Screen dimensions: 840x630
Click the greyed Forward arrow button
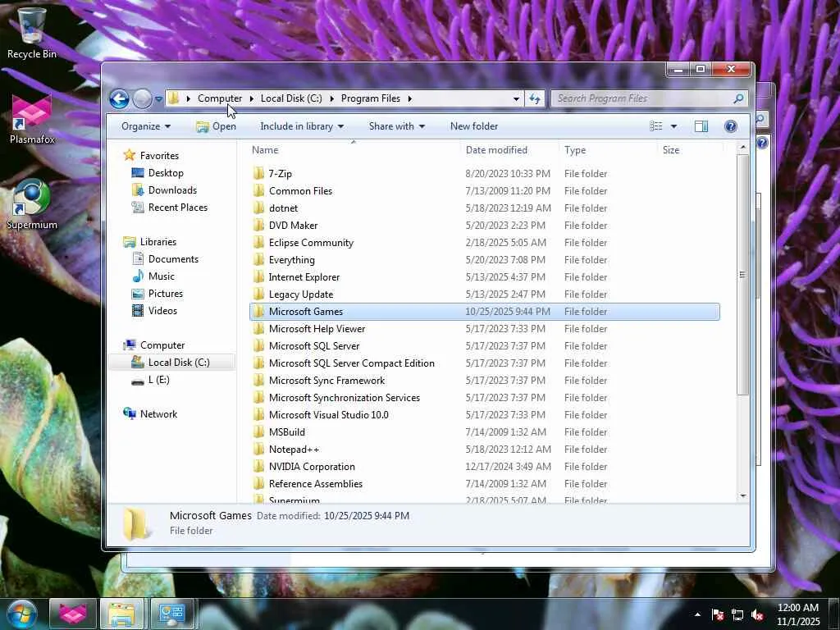tap(142, 98)
